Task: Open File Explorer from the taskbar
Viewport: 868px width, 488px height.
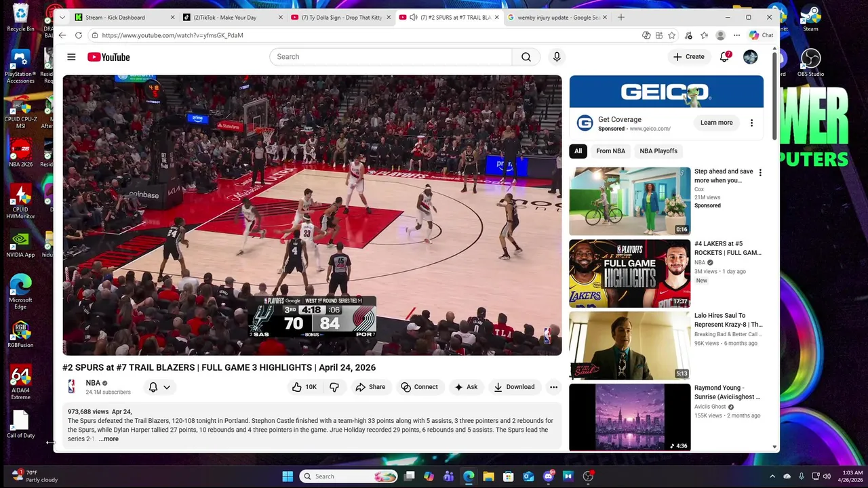Action: tap(488, 476)
